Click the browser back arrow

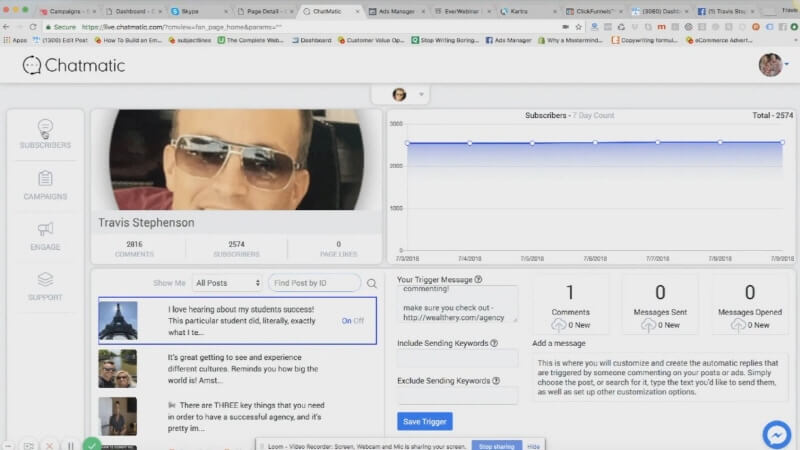pos(6,27)
